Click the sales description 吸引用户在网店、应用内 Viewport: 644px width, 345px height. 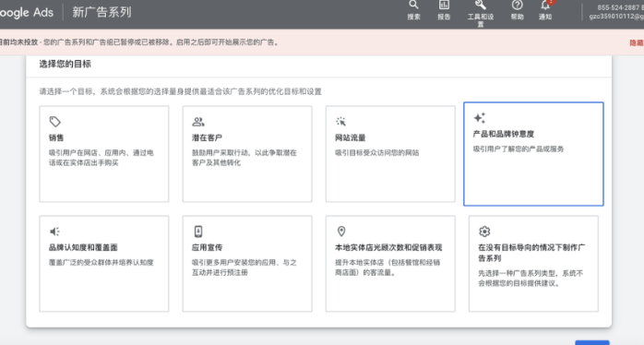point(101,158)
